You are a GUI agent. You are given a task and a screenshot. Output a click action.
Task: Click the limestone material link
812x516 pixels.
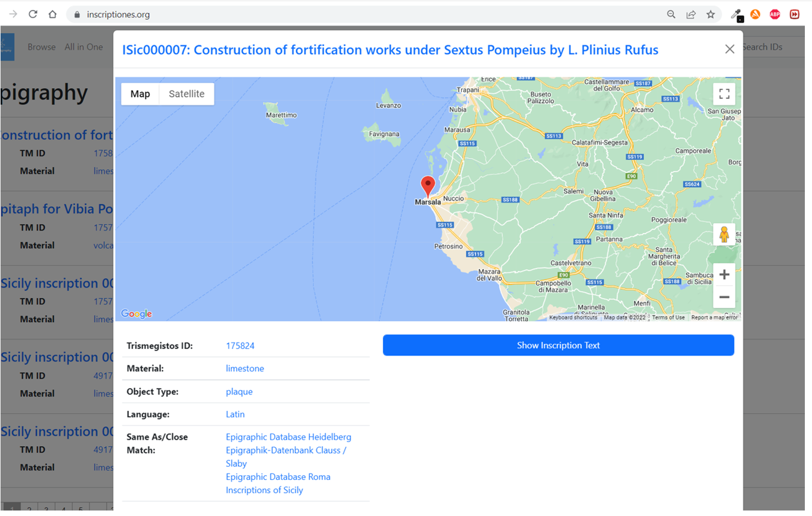pyautogui.click(x=244, y=368)
